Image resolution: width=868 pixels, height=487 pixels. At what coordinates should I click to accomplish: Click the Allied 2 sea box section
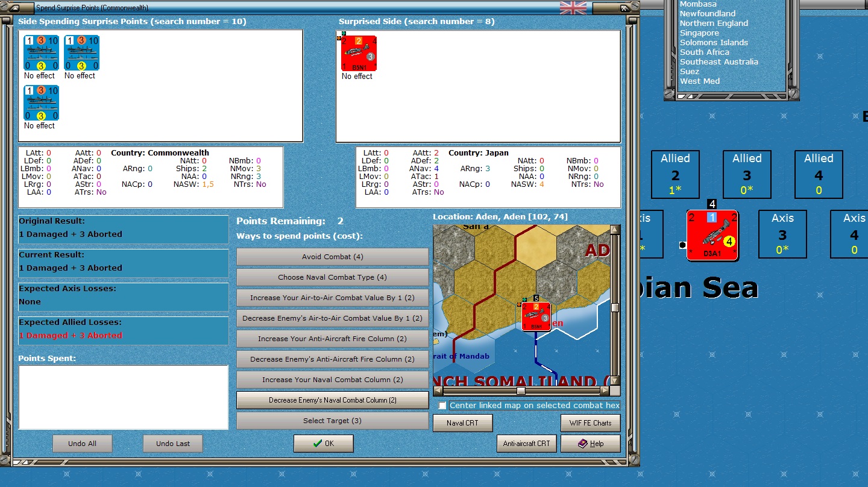pyautogui.click(x=675, y=174)
